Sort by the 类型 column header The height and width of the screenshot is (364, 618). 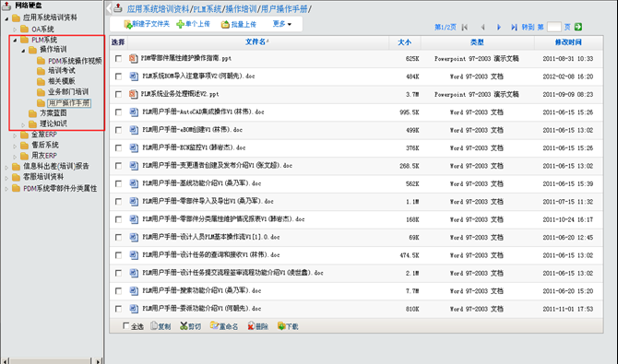point(477,42)
